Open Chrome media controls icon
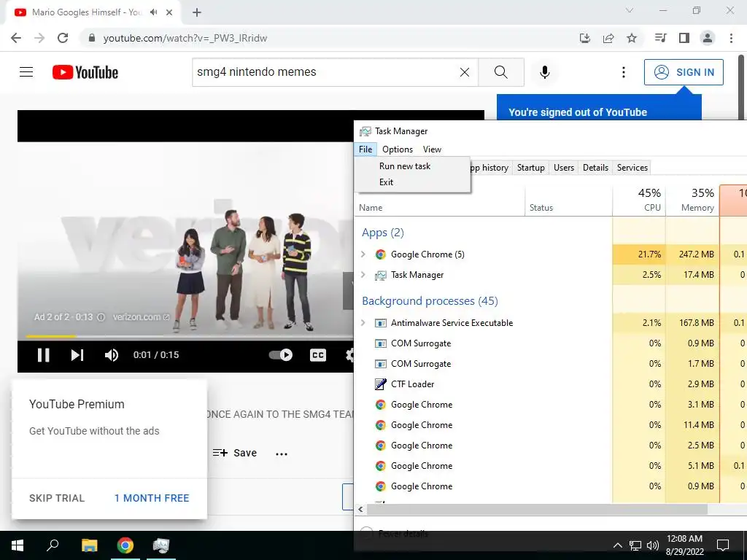The image size is (747, 560). 660,38
